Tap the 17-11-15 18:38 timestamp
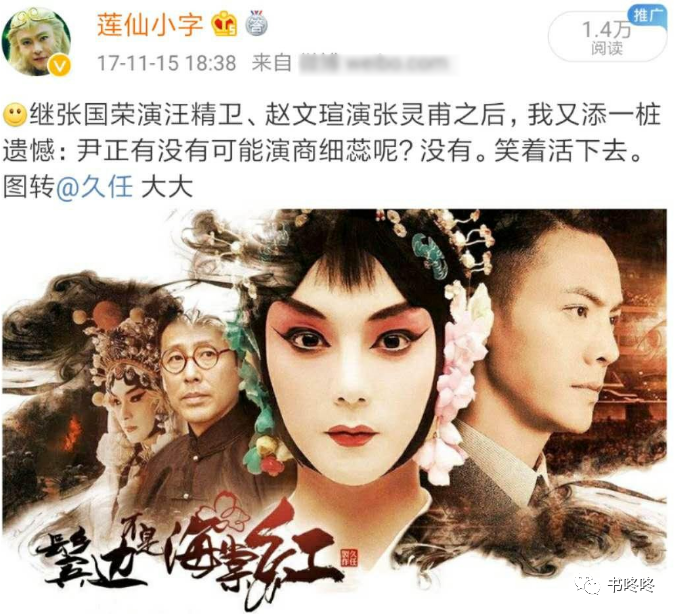676x614 pixels. tap(167, 63)
